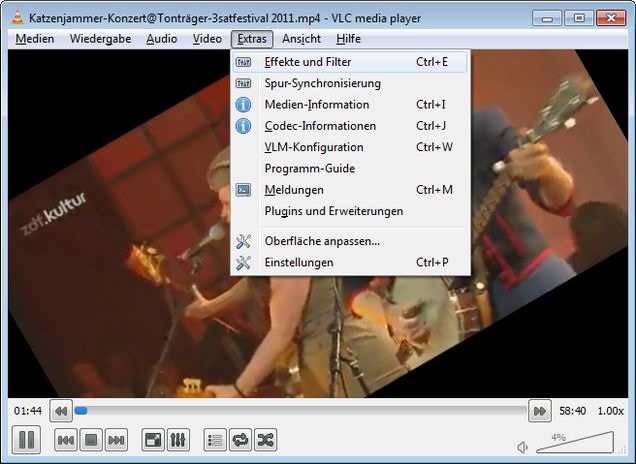
Task: Toggle fullscreen video mode
Action: click(x=153, y=440)
